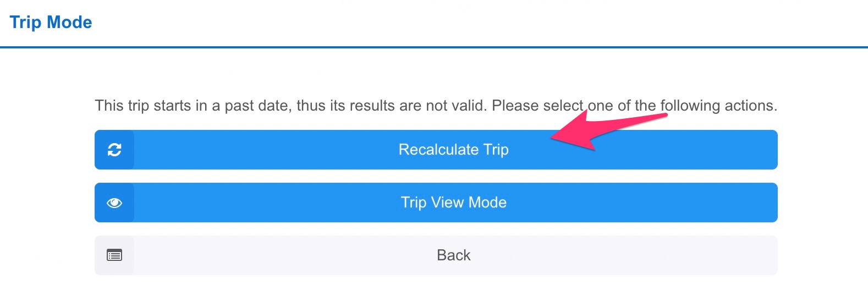Image resolution: width=868 pixels, height=284 pixels.
Task: Click the list icon beside Back
Action: (114, 255)
